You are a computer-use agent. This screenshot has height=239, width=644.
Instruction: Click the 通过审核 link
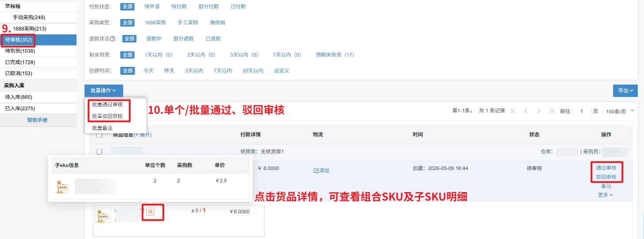click(x=606, y=168)
